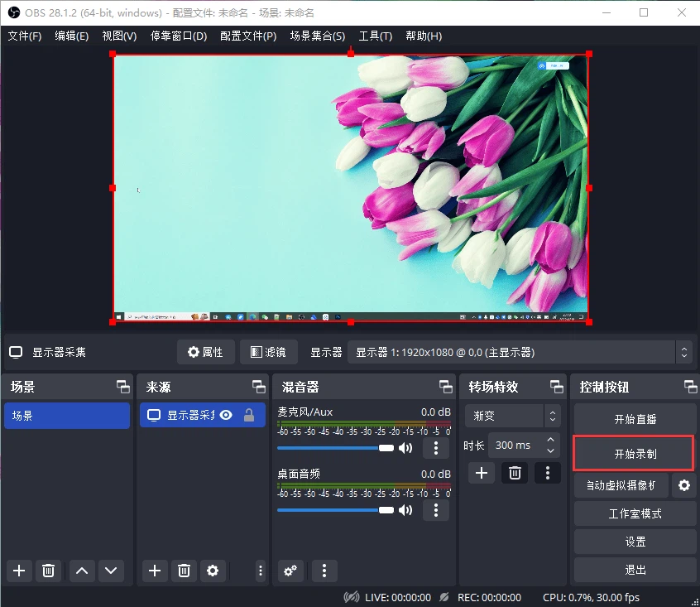700x607 pixels.
Task: Undock the 控制按钮 panel
Action: (x=691, y=387)
